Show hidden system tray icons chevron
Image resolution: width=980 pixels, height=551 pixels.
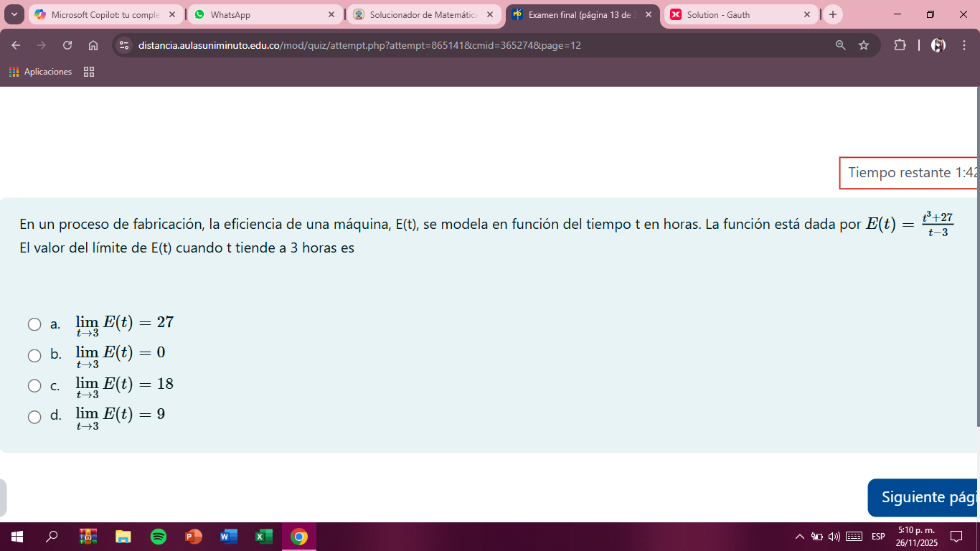[800, 537]
